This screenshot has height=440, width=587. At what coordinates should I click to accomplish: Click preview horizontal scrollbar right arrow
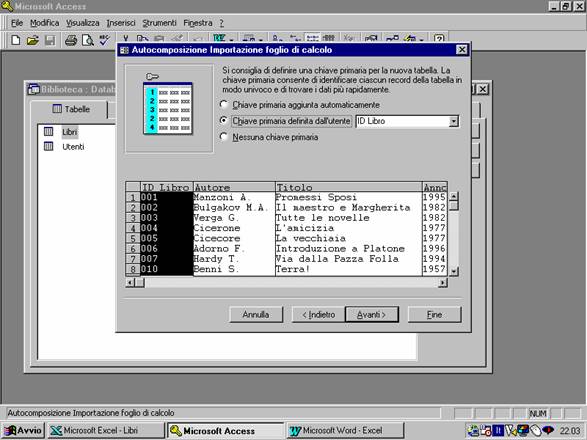[443, 282]
